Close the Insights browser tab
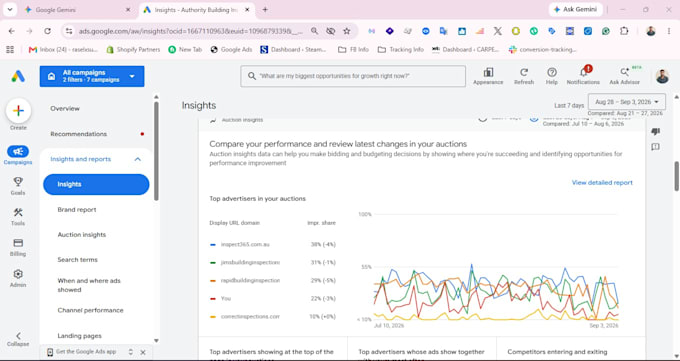Screen dimensions: 680x361 click(246, 10)
